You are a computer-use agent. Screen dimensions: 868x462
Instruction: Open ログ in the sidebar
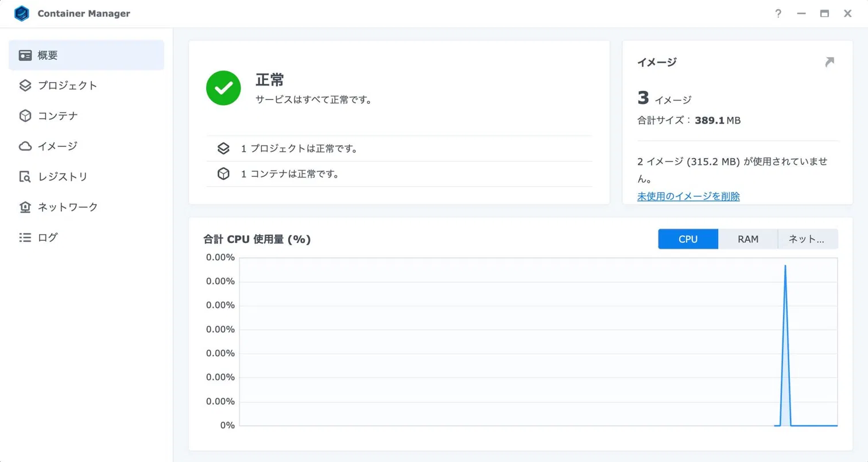(x=86, y=237)
